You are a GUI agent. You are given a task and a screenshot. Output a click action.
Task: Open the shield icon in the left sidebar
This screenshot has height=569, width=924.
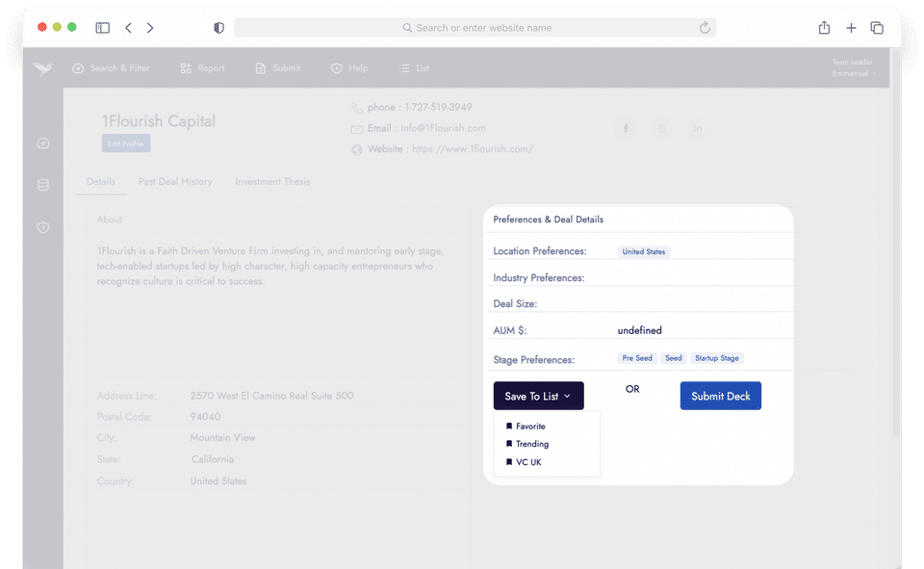pyautogui.click(x=43, y=227)
